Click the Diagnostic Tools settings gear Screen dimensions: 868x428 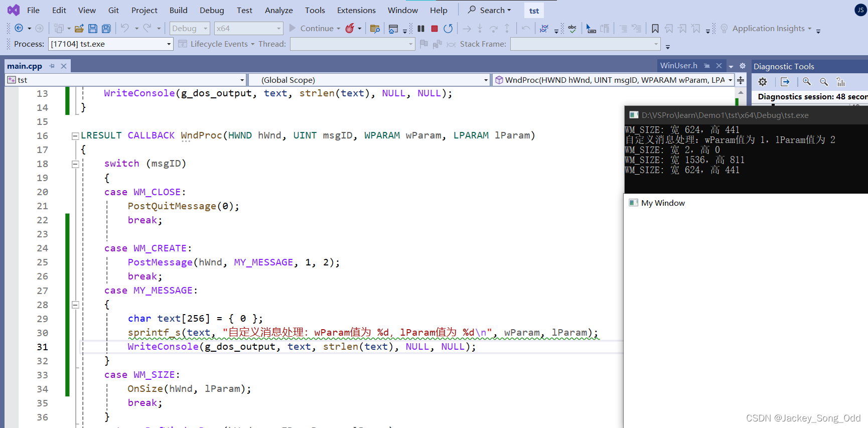[763, 82]
